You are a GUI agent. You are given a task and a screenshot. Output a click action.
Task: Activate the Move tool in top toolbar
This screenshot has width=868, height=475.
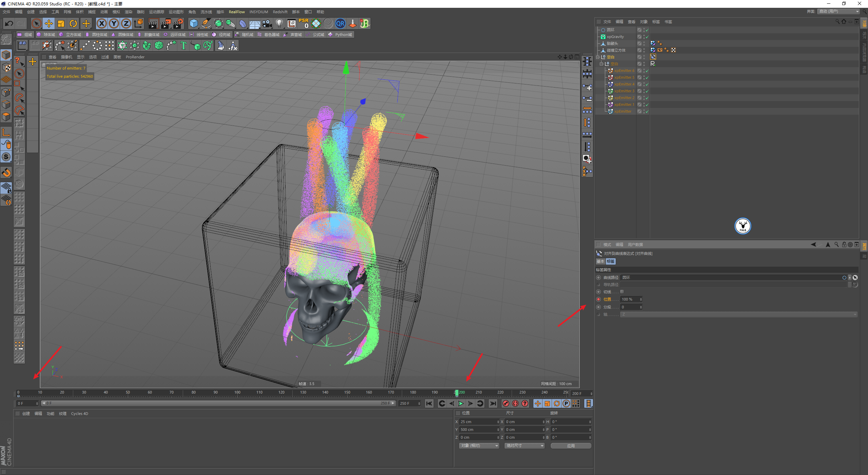[x=49, y=23]
